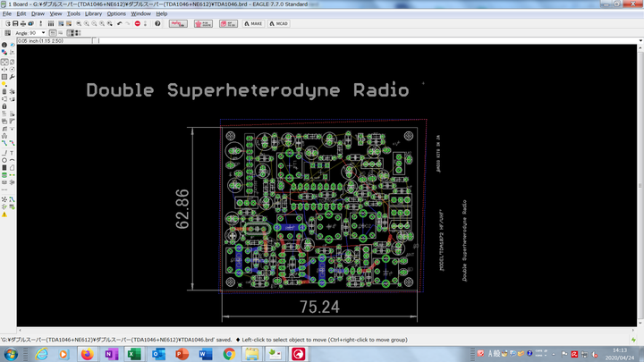Open Help with the question mark icon

(157, 23)
